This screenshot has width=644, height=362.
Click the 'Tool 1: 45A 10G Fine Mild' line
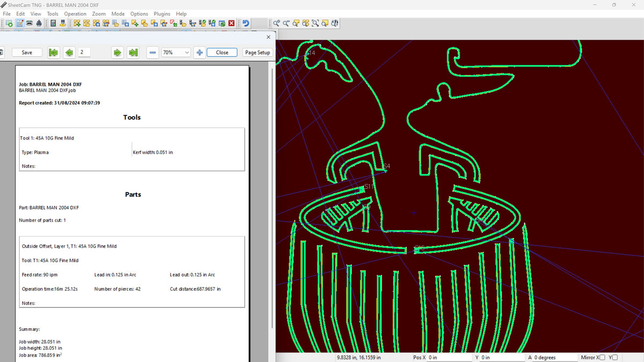click(x=47, y=138)
